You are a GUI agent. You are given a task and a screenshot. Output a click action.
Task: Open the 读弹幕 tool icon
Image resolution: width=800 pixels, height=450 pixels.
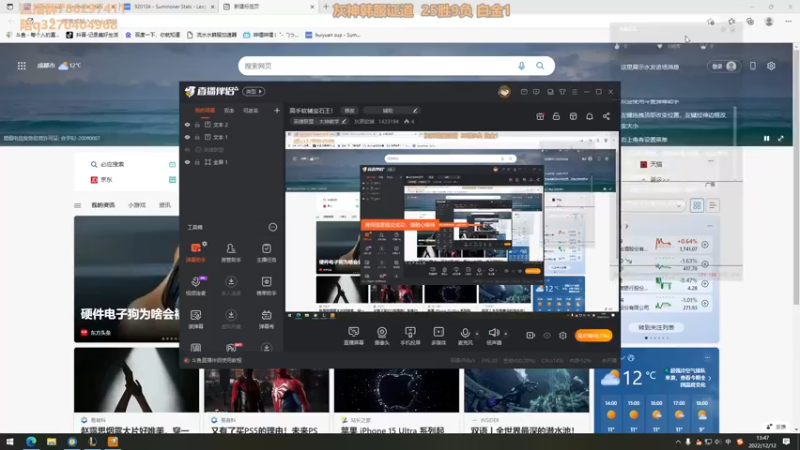pos(196,319)
